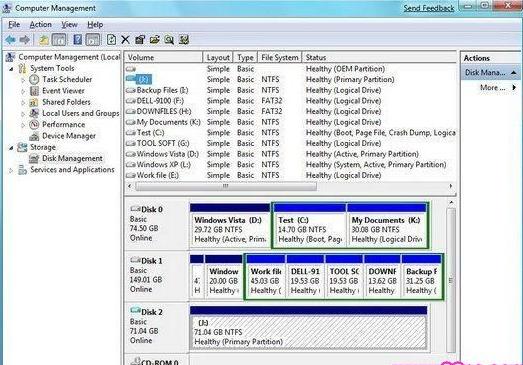Open the View menu

pos(69,25)
